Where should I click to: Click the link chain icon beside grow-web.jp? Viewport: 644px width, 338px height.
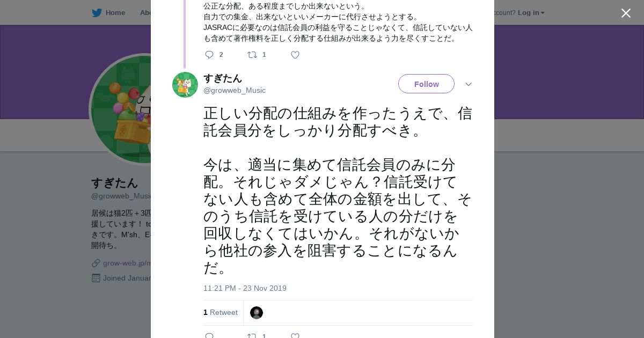coord(96,263)
